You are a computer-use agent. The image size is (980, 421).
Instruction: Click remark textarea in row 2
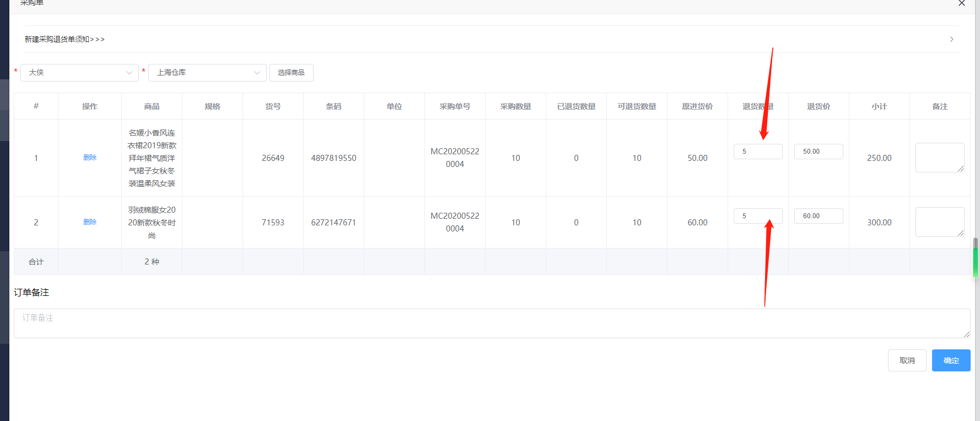[940, 222]
